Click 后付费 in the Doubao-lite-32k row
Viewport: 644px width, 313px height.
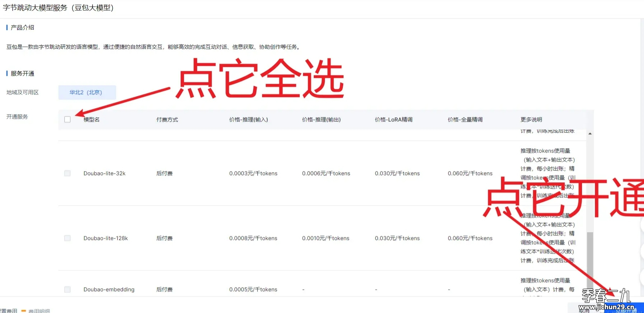click(x=165, y=173)
